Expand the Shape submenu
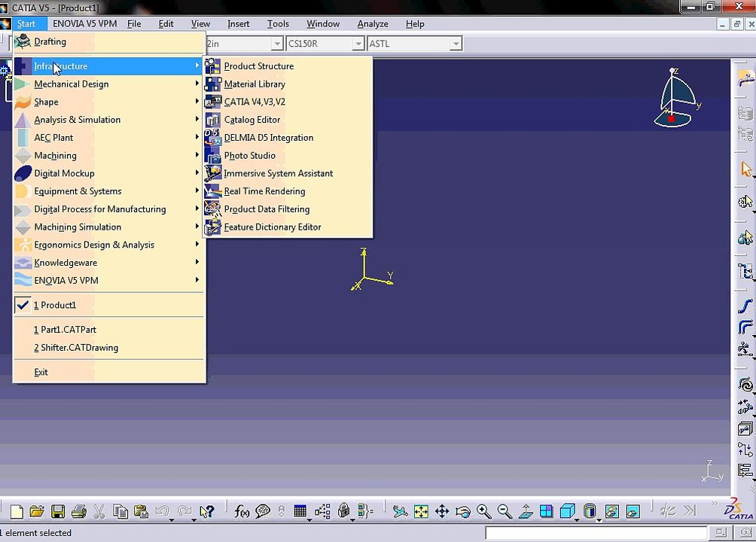756x542 pixels. [x=109, y=102]
